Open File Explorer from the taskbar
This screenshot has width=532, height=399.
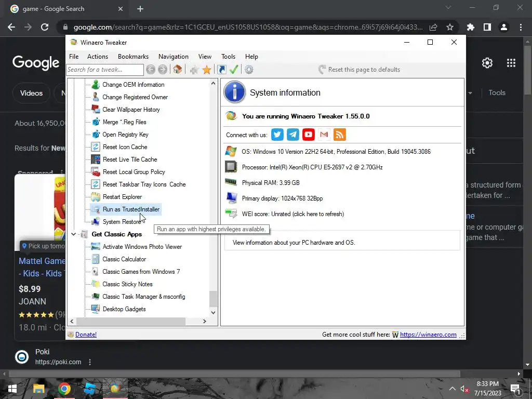point(38,389)
